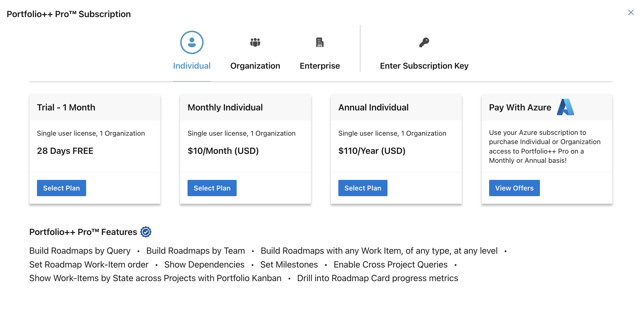Select Plan for Trial - 1 Month

coord(61,188)
